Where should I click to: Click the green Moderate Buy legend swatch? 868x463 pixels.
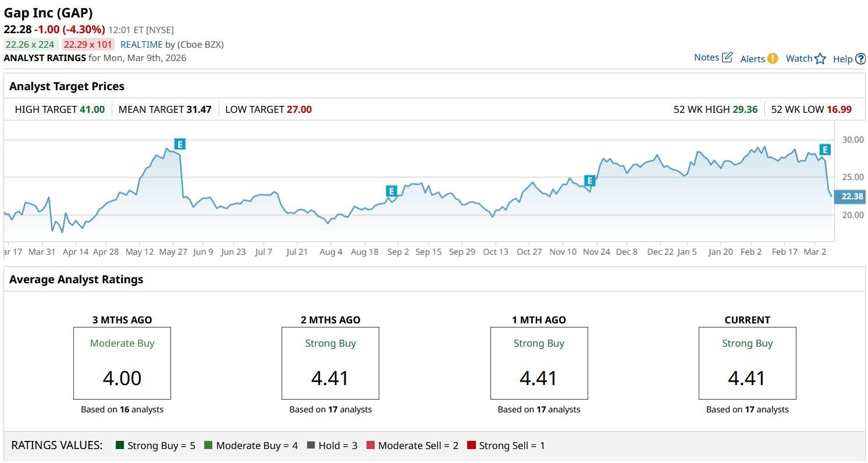tap(208, 446)
